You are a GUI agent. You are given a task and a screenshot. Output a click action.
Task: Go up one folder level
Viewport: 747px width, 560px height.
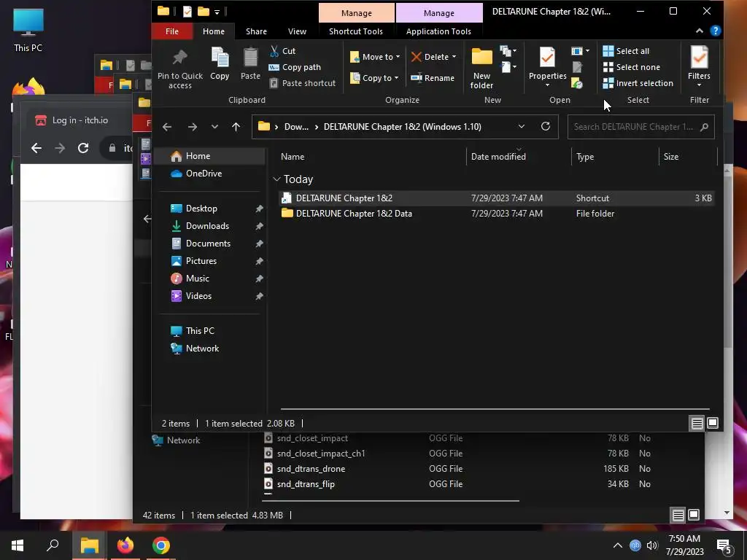(x=236, y=127)
